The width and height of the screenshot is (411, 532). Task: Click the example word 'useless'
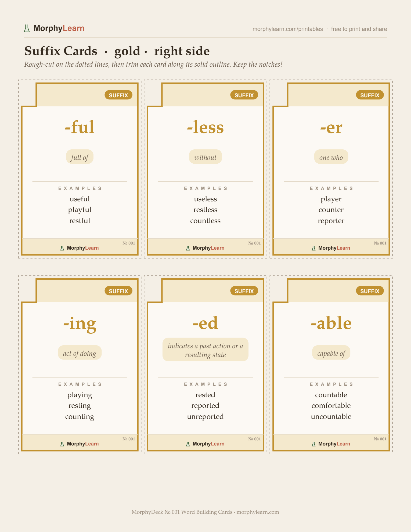tap(205, 199)
